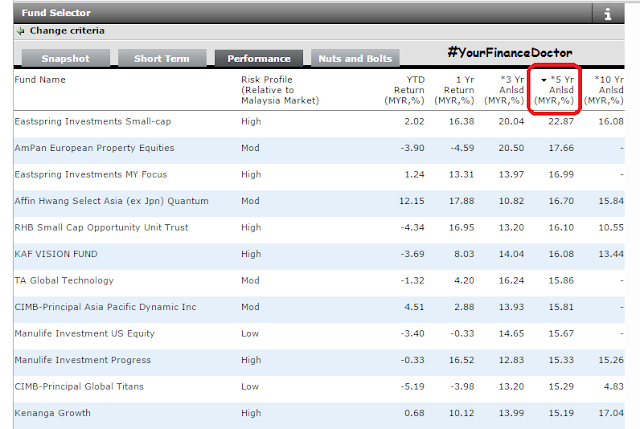The image size is (640, 429).
Task: Click the 4.83 ten-year value for CIMB Global Titans
Action: [613, 387]
